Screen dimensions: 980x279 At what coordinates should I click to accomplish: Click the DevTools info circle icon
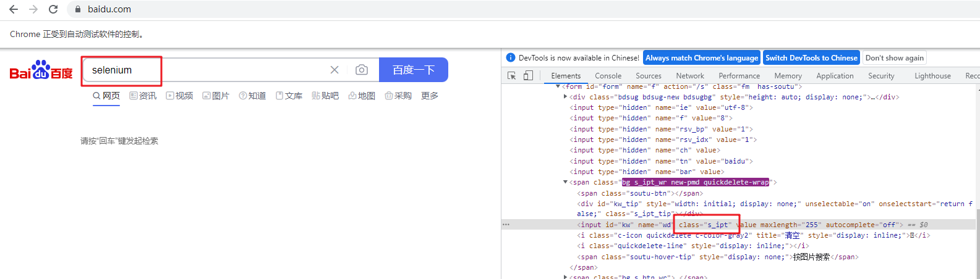coord(511,57)
